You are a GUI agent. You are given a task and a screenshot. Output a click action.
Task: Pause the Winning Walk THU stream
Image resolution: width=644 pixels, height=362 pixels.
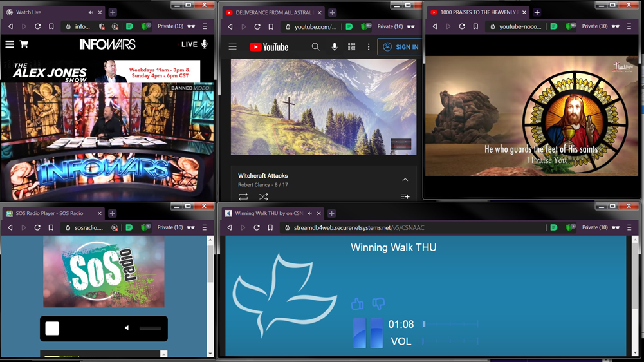coord(367,333)
